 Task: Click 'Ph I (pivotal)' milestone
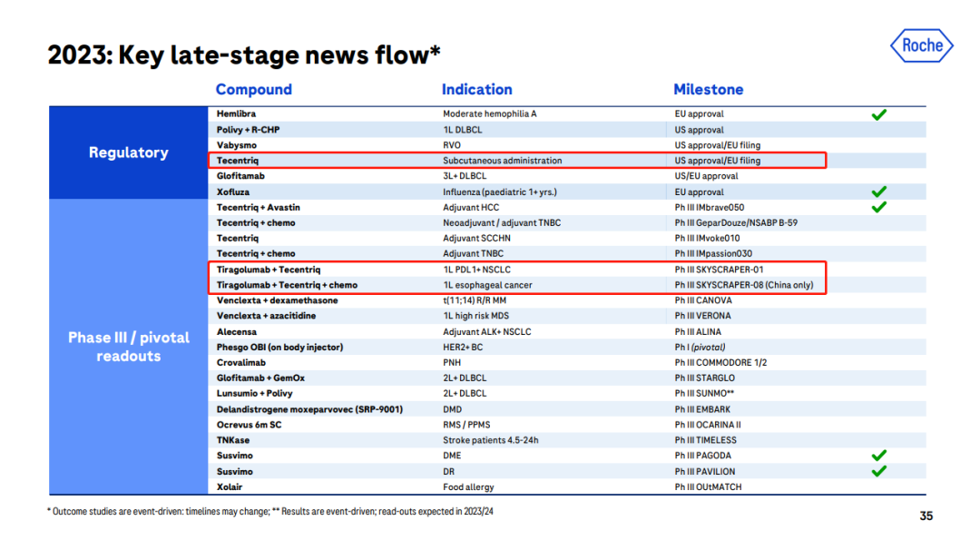click(700, 347)
